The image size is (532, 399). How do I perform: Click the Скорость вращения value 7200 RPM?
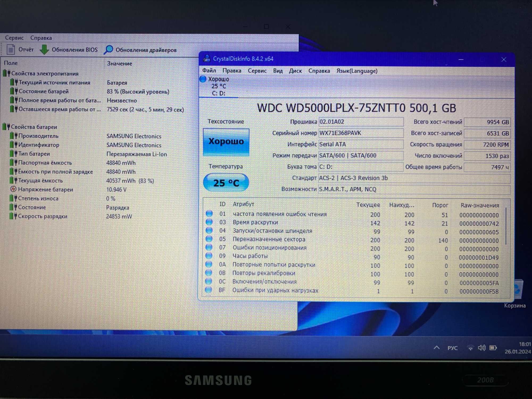tap(487, 144)
